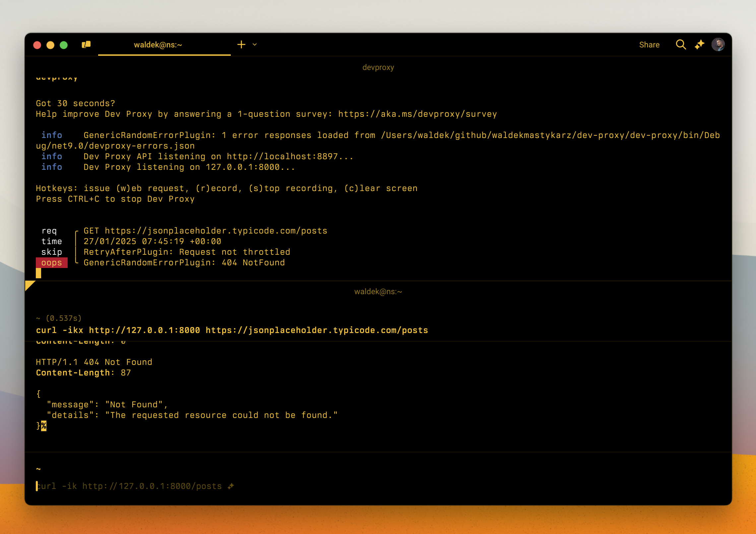The height and width of the screenshot is (534, 756).
Task: Click the AI suggestion icon after the curl command
Action: coord(231,486)
